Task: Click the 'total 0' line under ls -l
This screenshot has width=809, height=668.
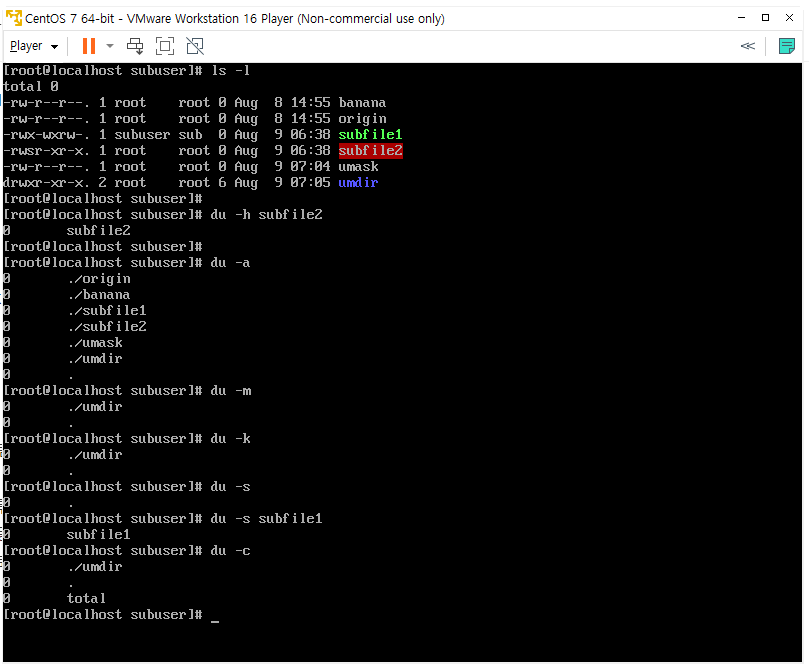Action: click(31, 87)
